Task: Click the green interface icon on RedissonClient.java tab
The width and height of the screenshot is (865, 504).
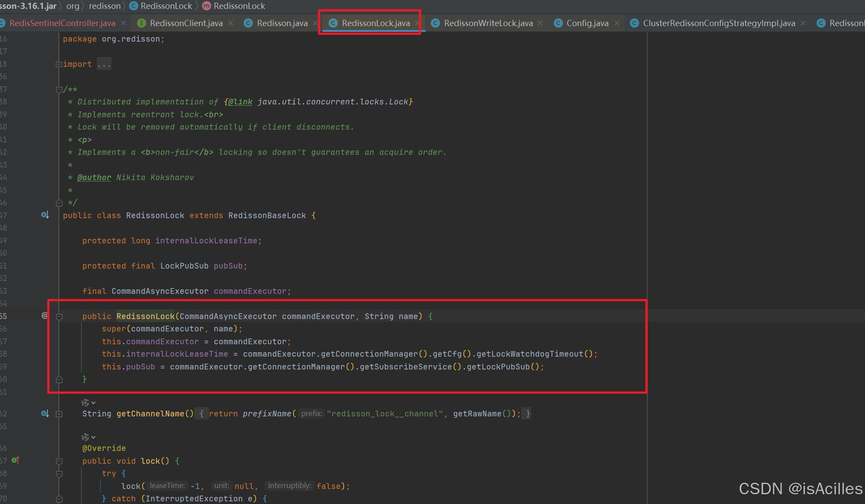Action: pyautogui.click(x=141, y=23)
